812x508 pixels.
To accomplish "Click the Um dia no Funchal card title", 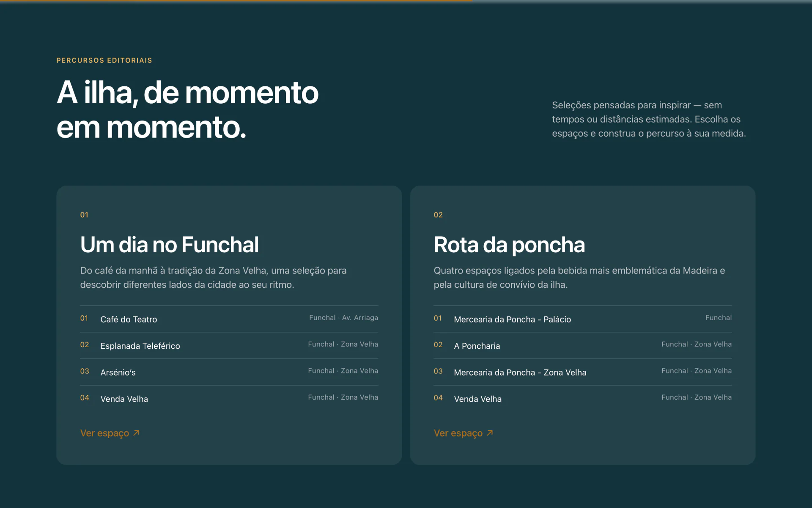I will 170,245.
